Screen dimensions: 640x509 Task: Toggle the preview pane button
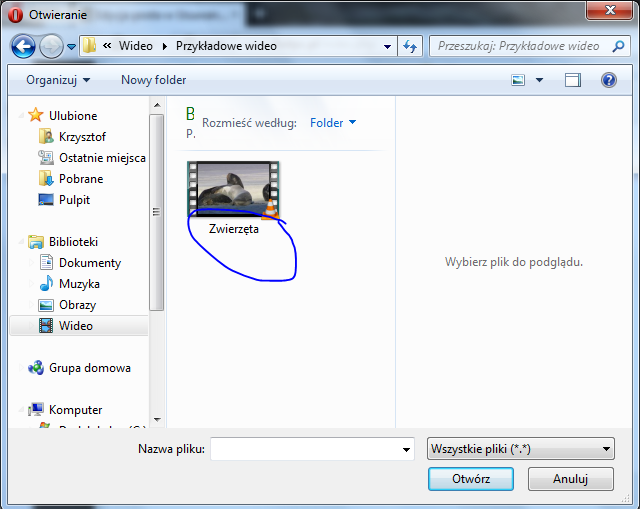(573, 80)
